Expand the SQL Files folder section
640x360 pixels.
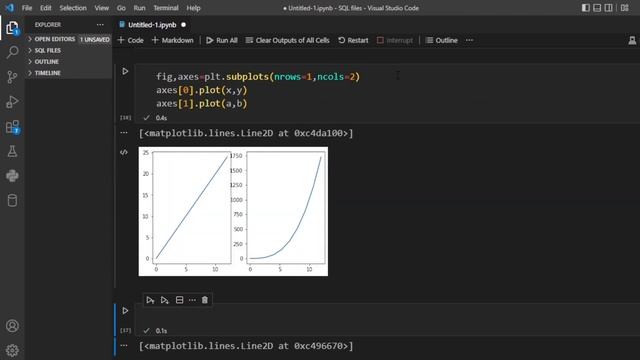(x=69, y=50)
